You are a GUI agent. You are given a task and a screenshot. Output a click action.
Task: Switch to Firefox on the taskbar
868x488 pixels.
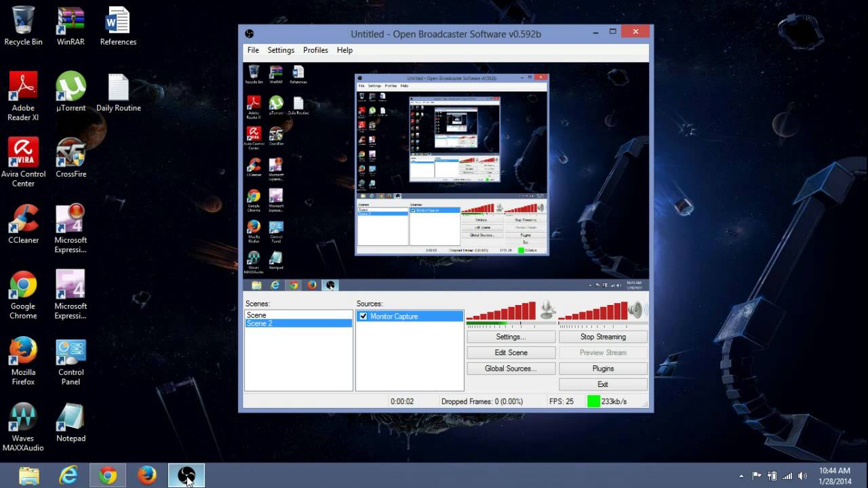coord(147,476)
